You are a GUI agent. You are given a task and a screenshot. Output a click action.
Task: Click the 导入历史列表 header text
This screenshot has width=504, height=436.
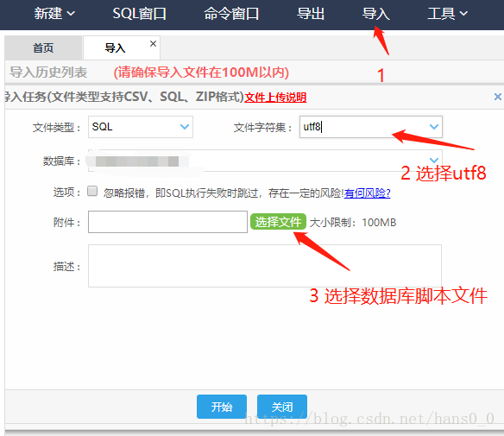[48, 73]
